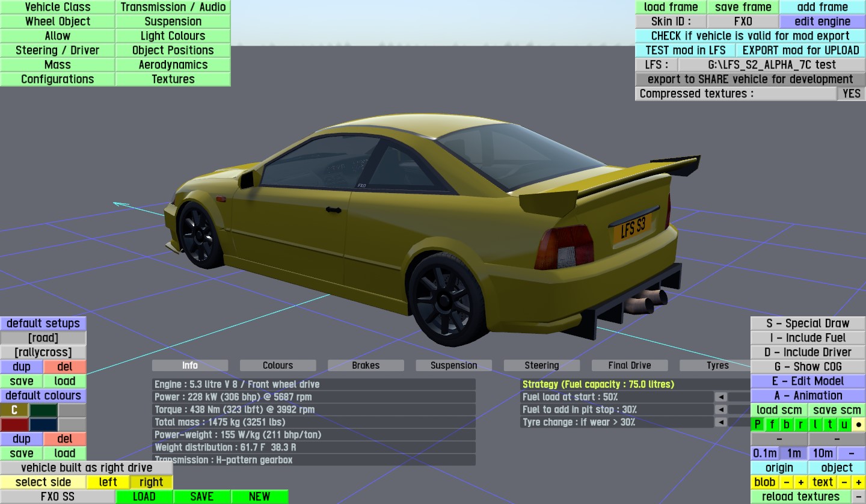Switch to the Final Drive setup tab
This screenshot has height=504, width=866.
tap(630, 366)
